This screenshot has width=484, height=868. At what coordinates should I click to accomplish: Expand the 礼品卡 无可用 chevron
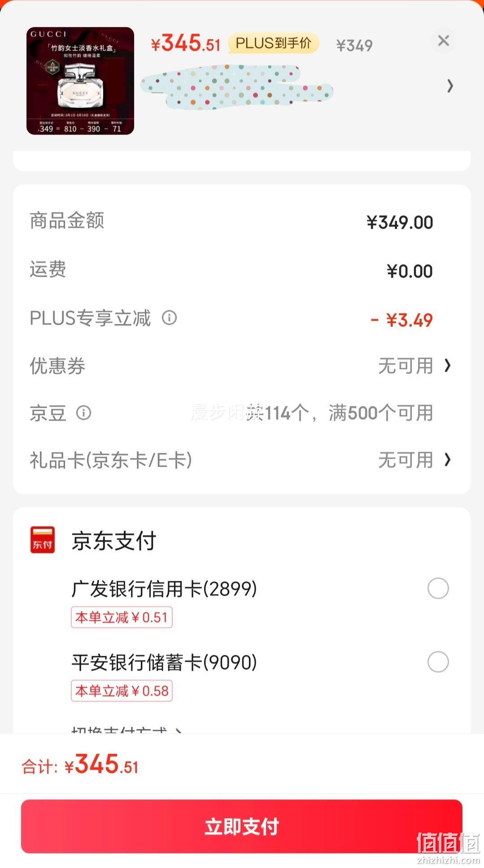(447, 459)
